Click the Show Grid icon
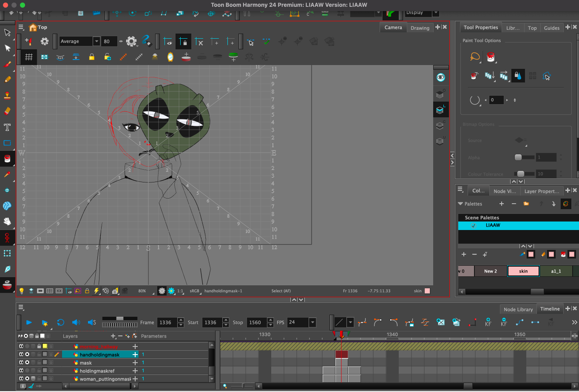This screenshot has height=392, width=579. pyautogui.click(x=29, y=57)
